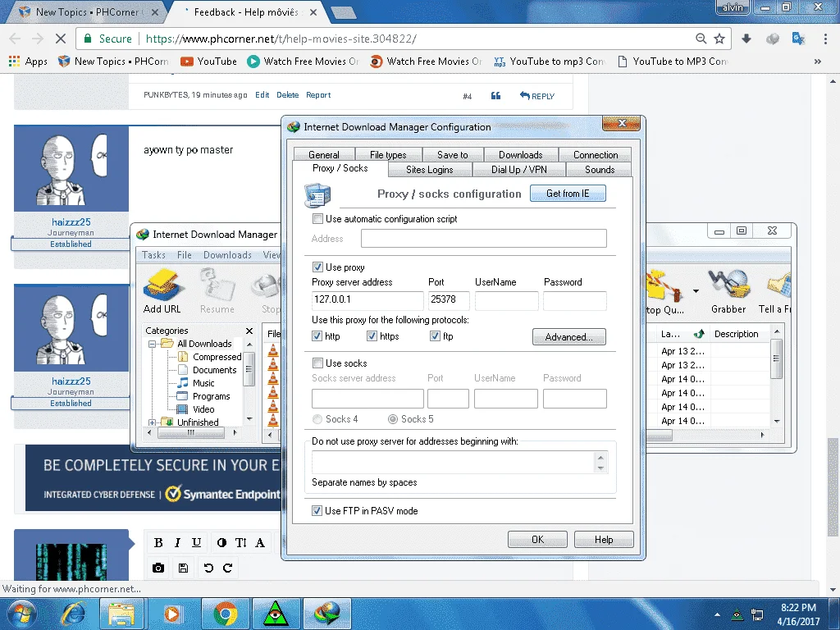This screenshot has width=840, height=630.
Task: Open the File Explorer folder in taskbar
Action: pos(121,614)
